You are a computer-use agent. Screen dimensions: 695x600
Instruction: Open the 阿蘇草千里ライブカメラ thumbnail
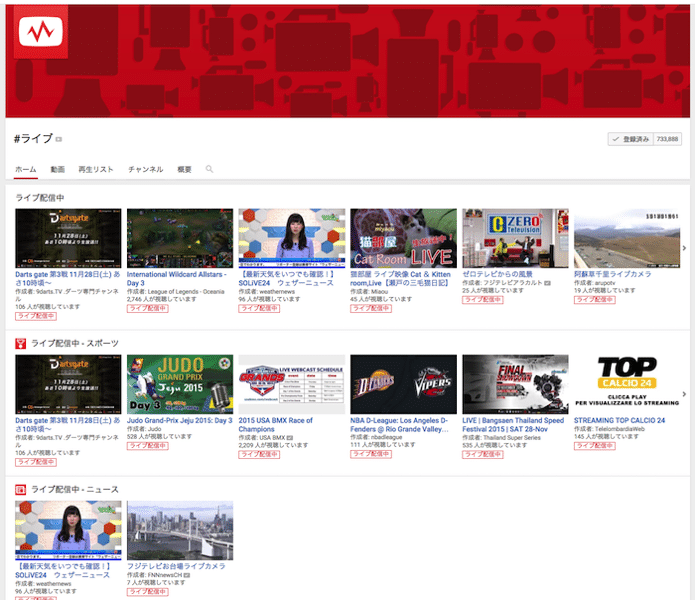click(x=627, y=238)
